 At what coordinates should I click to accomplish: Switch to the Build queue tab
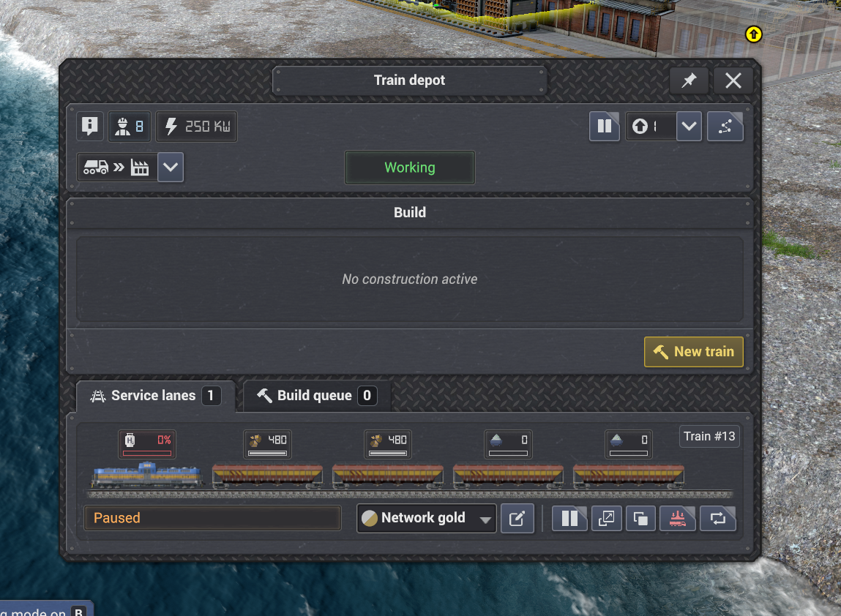(317, 396)
